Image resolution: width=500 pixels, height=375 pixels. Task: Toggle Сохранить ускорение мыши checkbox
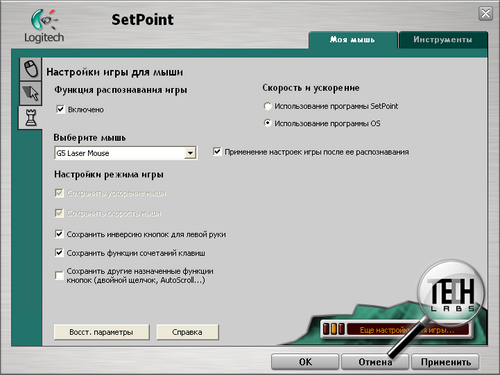(59, 193)
